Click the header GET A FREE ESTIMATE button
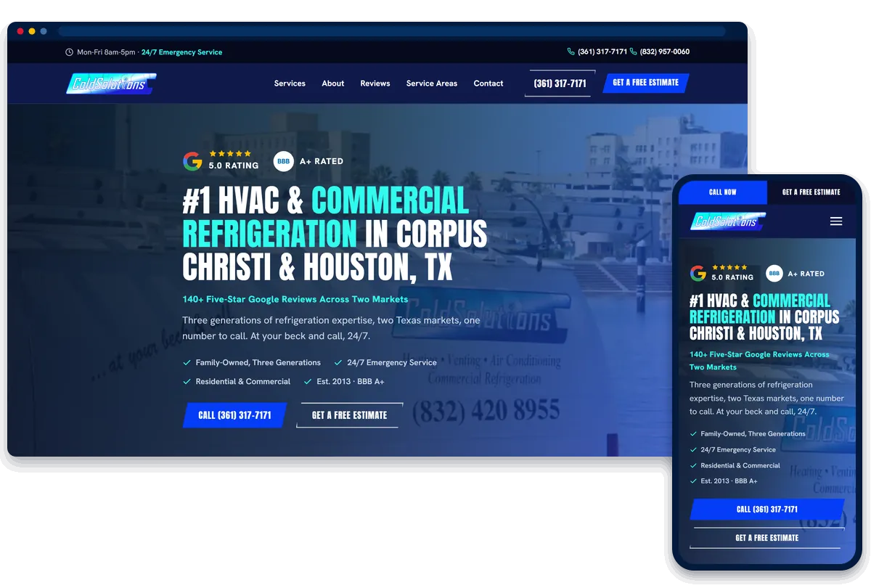Screen dimensions: 871x588 click(646, 83)
